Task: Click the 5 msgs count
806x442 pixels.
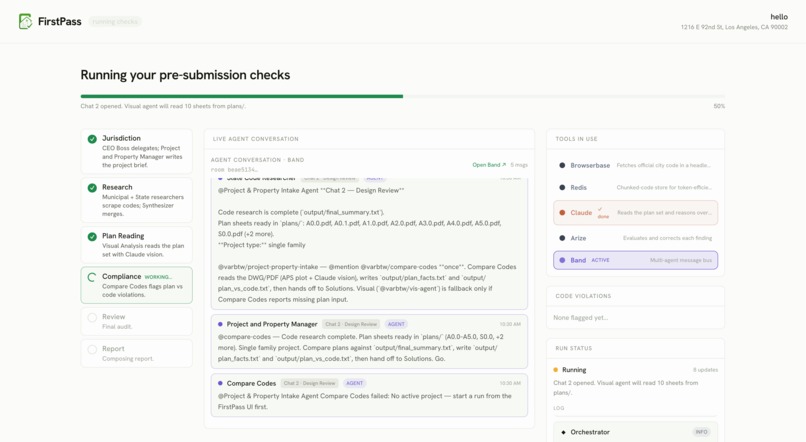Action: coord(519,165)
